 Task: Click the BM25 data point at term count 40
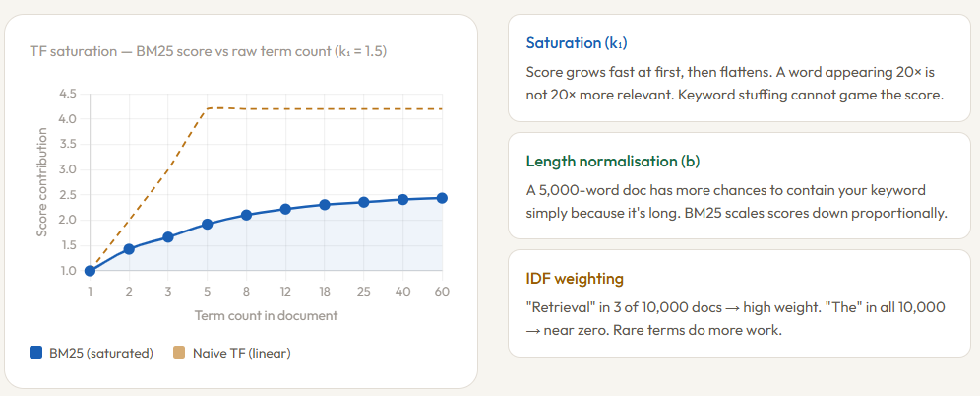click(403, 199)
